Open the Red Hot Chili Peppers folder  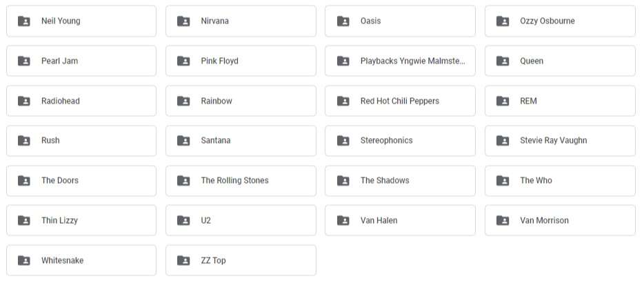[400, 101]
